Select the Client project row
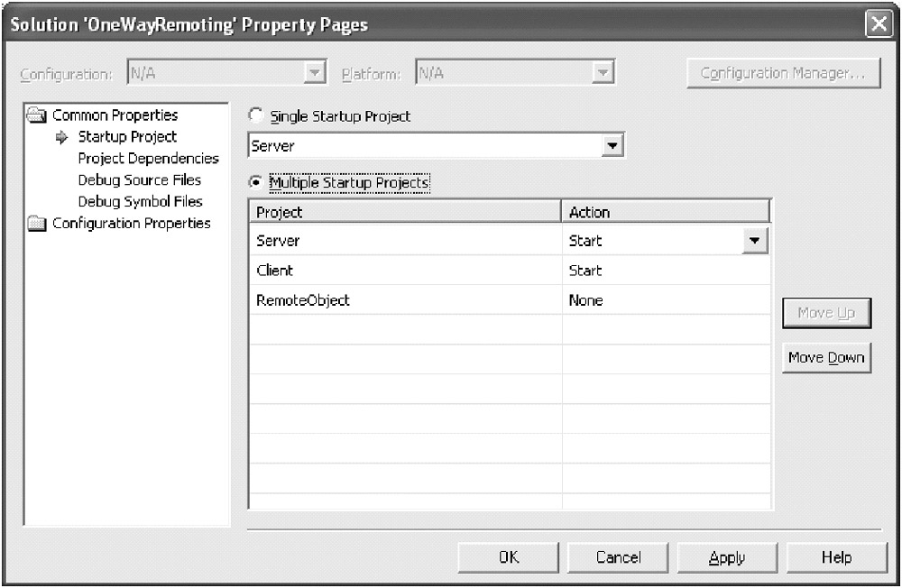902x588 pixels. coord(275,271)
